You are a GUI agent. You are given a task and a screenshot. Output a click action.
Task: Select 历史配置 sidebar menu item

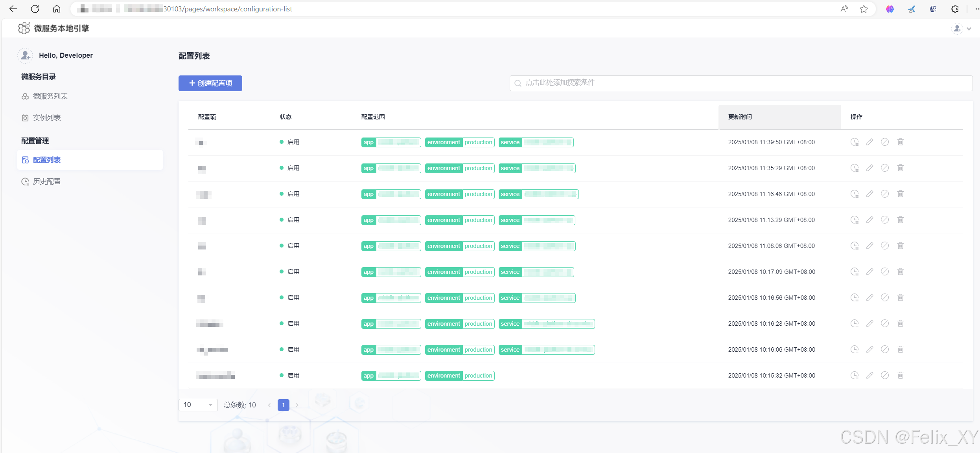point(46,182)
